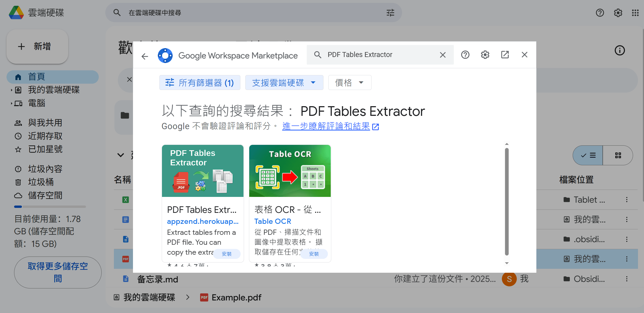Open Marketplace help icon
The width and height of the screenshot is (644, 313).
point(465,55)
